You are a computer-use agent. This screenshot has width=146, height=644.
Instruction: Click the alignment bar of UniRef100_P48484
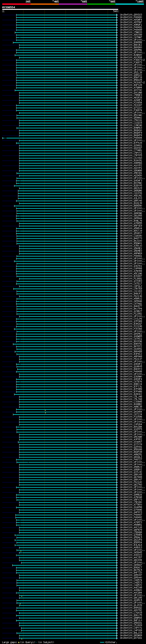click(x=60, y=138)
